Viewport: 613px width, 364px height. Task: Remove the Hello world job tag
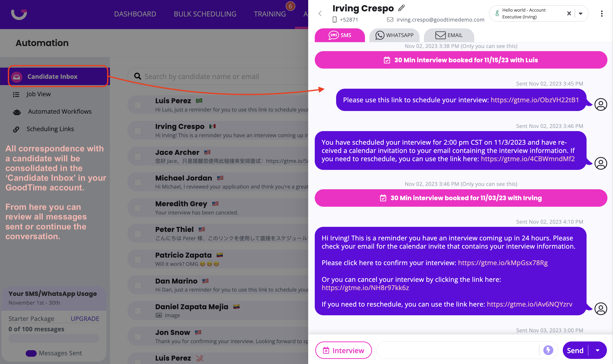[569, 14]
